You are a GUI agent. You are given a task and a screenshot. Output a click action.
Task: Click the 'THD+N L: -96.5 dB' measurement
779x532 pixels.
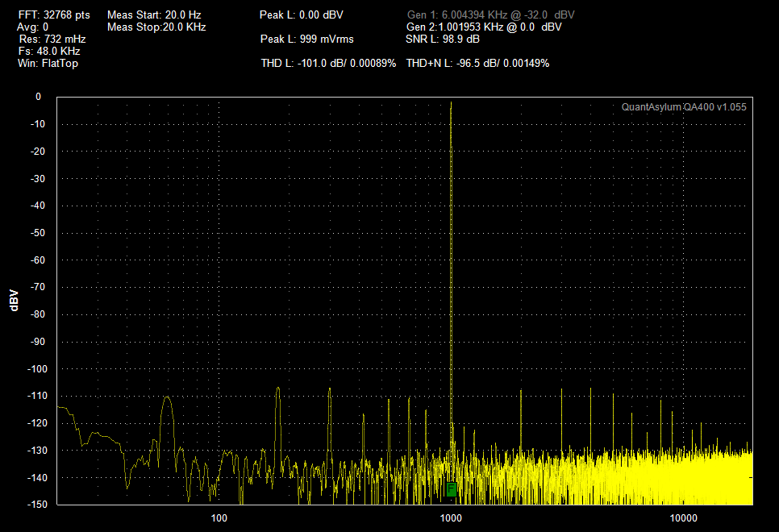[477, 63]
